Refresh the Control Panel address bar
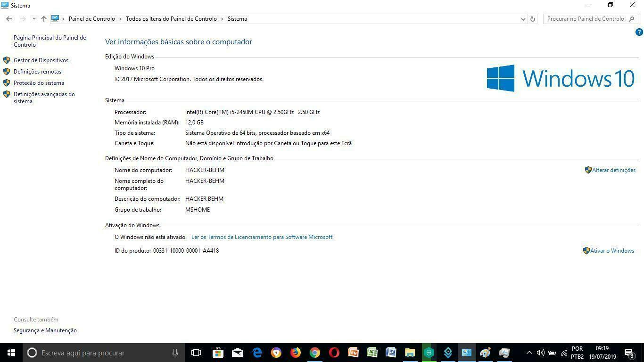This screenshot has width=644, height=362. point(533,19)
